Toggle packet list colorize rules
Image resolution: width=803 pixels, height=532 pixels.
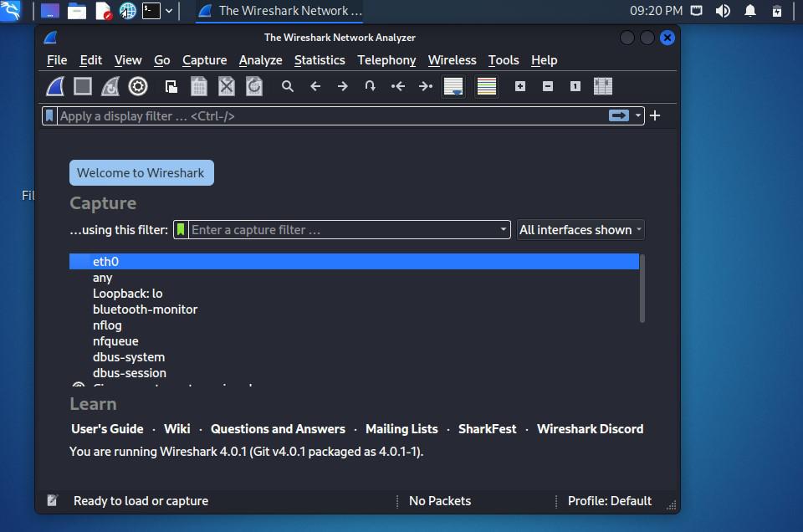487,86
